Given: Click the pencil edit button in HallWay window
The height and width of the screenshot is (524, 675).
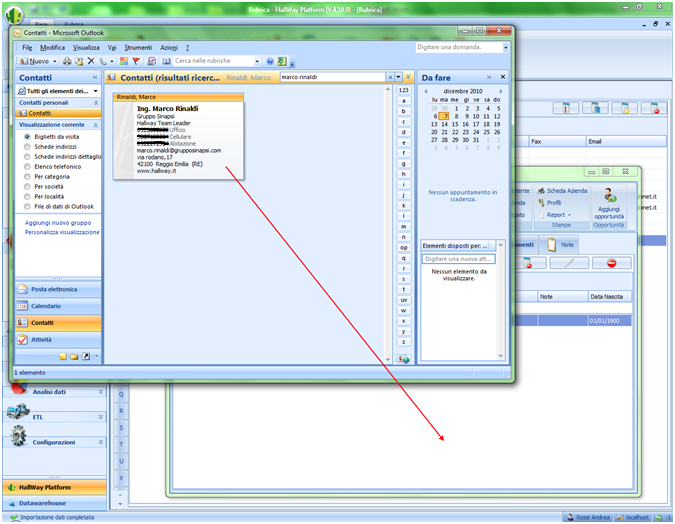Looking at the screenshot, I should (569, 263).
